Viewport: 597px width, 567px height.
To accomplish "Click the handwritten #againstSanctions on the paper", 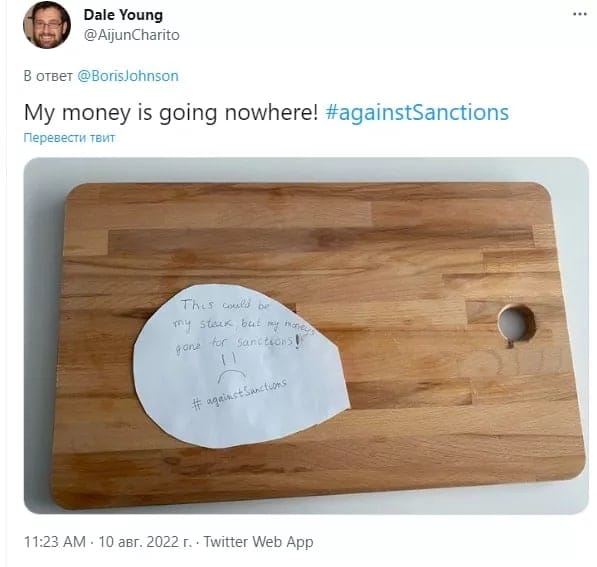I will click(x=239, y=395).
